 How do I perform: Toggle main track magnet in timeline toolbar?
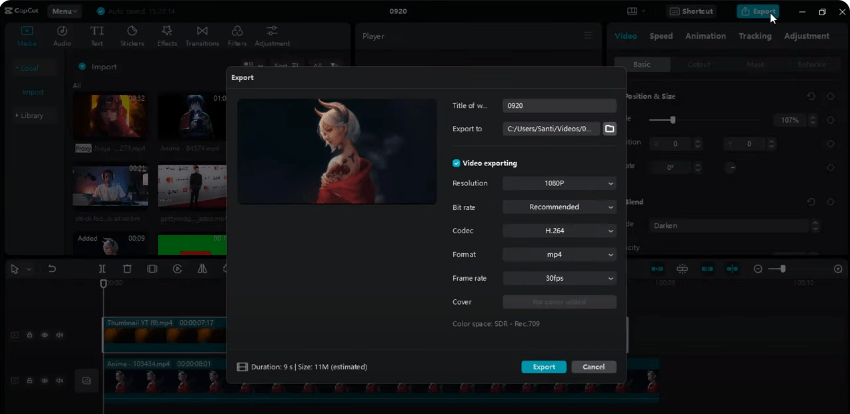point(657,269)
